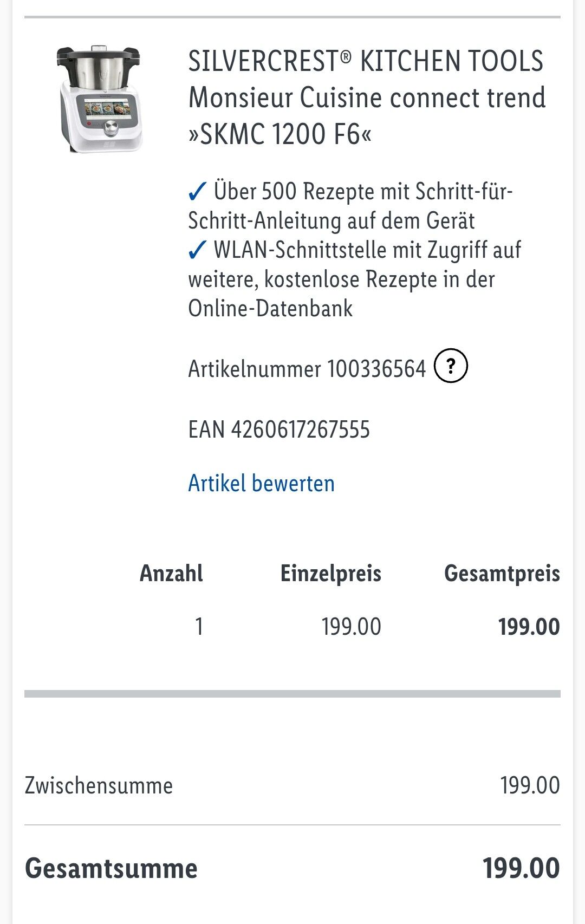
Task: Click the unit price 199.00 under Einzelpreis
Action: coord(352,627)
